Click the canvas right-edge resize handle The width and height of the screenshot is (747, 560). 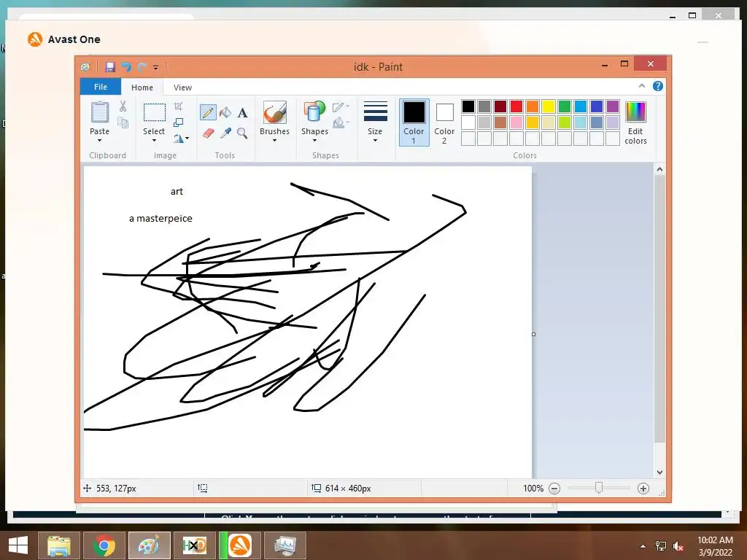533,334
